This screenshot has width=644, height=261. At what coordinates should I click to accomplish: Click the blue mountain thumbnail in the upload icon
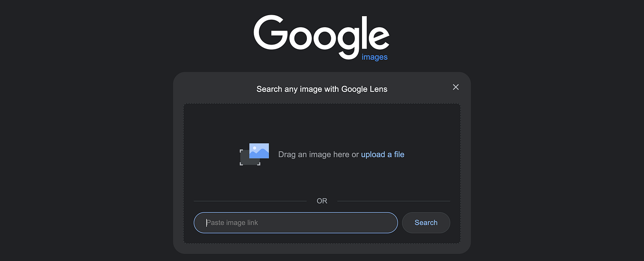[x=259, y=151]
